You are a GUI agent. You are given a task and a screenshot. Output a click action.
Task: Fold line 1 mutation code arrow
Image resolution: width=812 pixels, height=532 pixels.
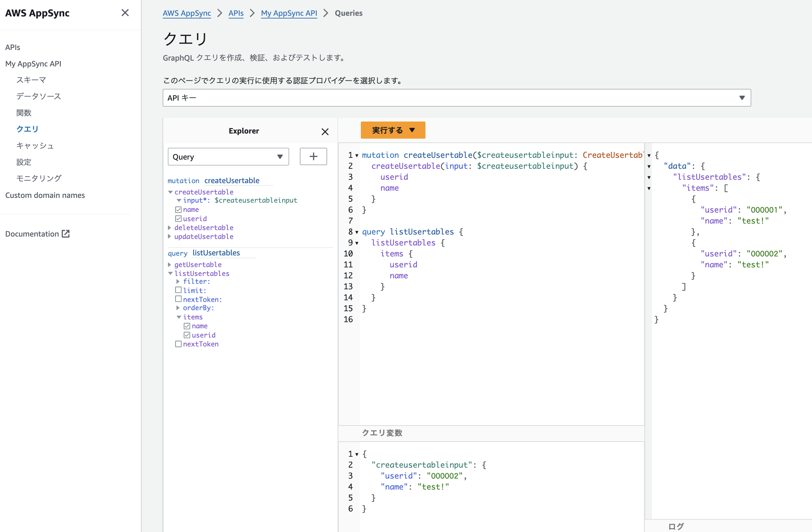pyautogui.click(x=357, y=156)
